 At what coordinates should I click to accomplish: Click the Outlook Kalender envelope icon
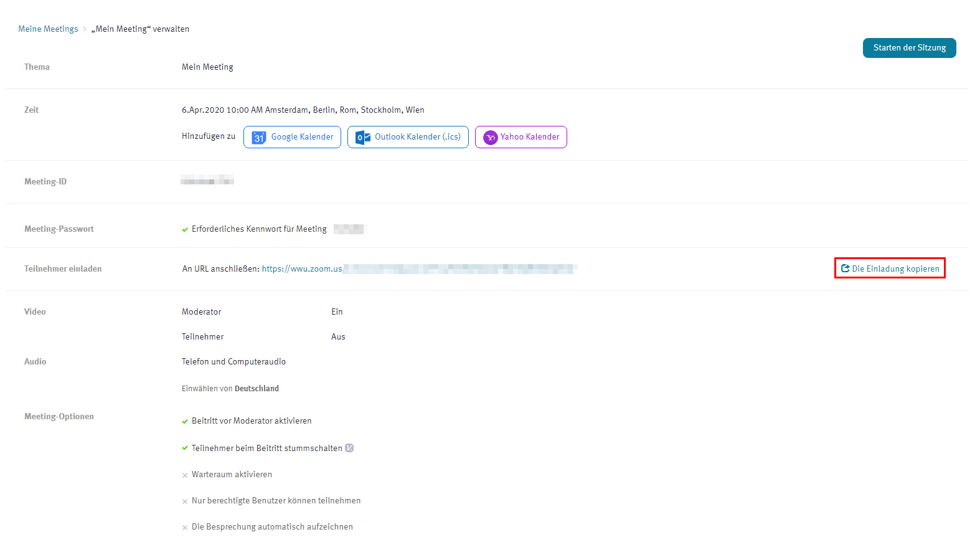coord(363,137)
